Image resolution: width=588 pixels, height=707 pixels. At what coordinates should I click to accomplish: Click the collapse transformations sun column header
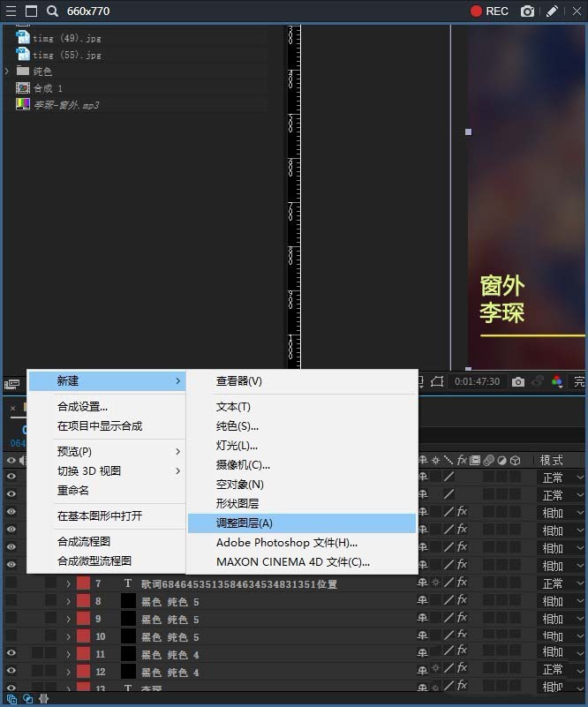(x=435, y=461)
